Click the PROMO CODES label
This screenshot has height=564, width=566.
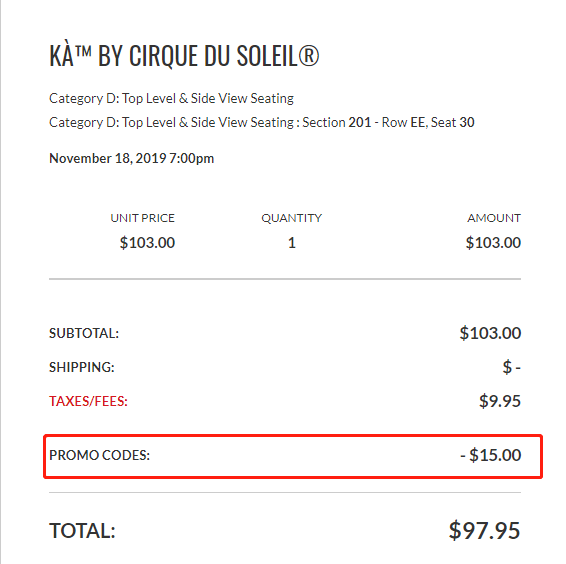(x=99, y=455)
